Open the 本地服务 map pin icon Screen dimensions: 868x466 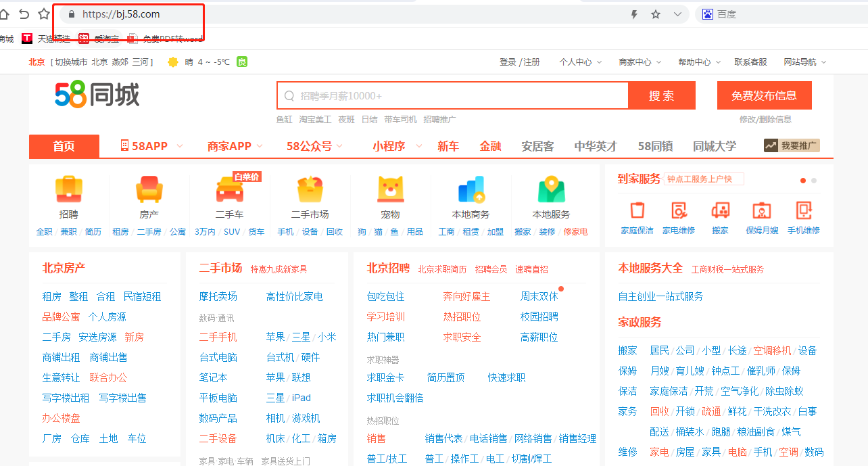(x=551, y=190)
